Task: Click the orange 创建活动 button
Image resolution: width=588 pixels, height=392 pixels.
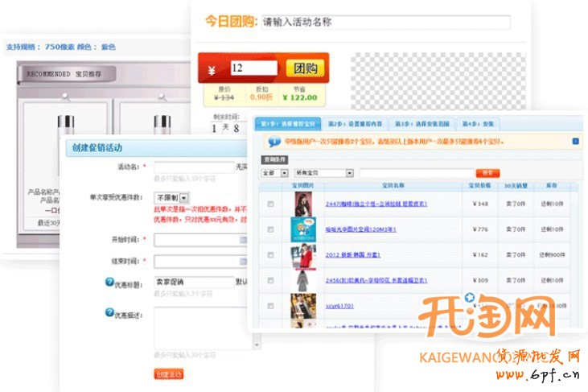Action: pos(169,373)
